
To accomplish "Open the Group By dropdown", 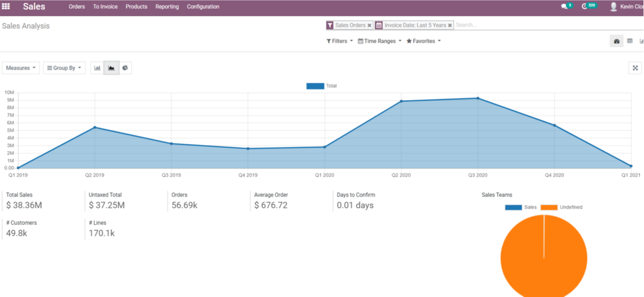I will point(64,68).
